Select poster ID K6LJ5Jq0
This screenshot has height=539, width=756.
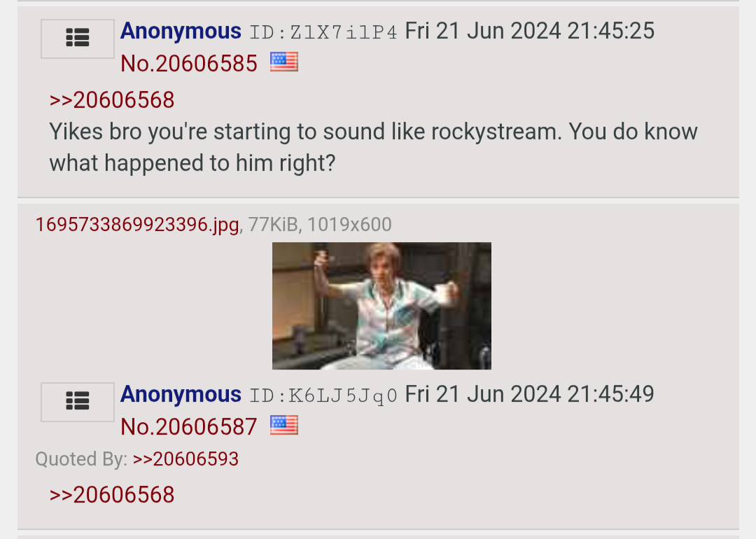coord(323,395)
